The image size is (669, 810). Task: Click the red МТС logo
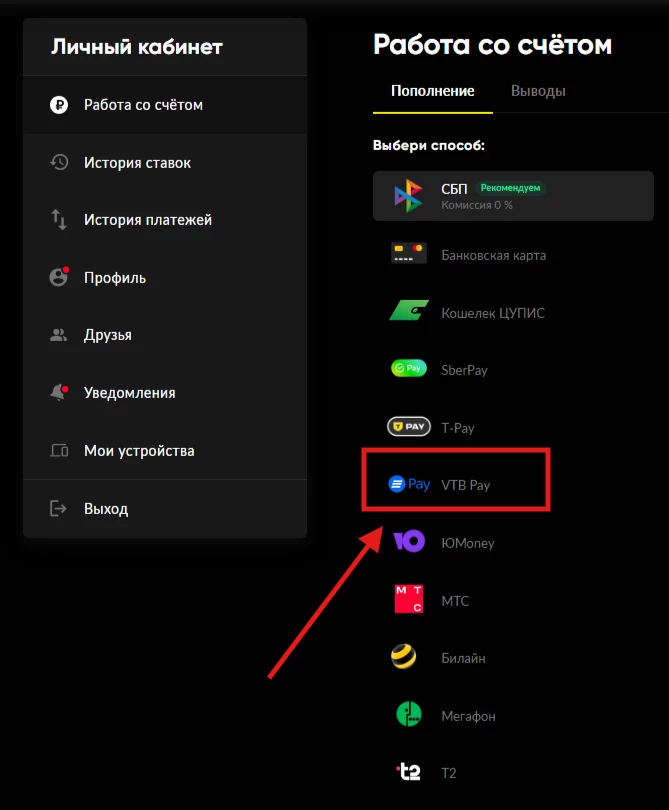pos(409,599)
